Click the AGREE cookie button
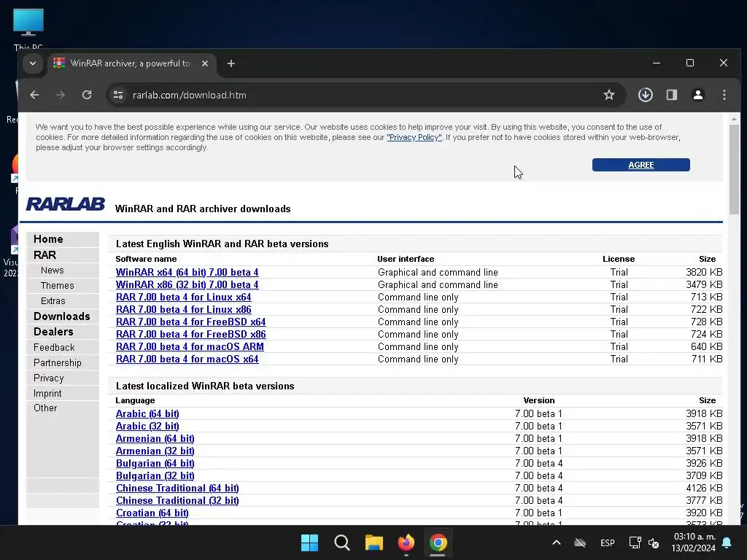This screenshot has width=747, height=560. pos(640,165)
